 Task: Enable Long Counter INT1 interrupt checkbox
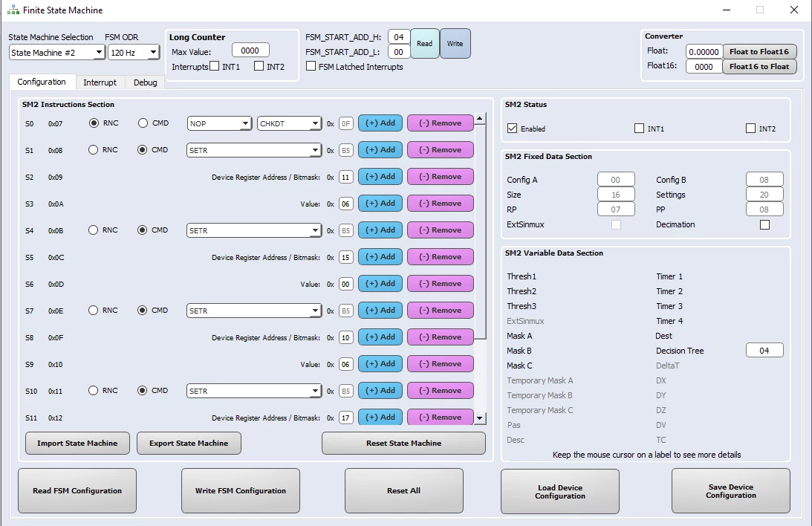coord(215,66)
